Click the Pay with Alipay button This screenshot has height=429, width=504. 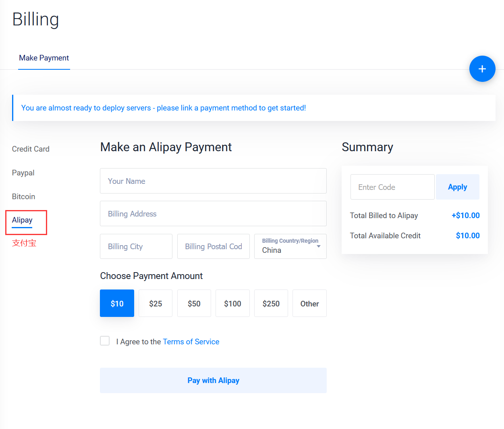click(x=213, y=380)
